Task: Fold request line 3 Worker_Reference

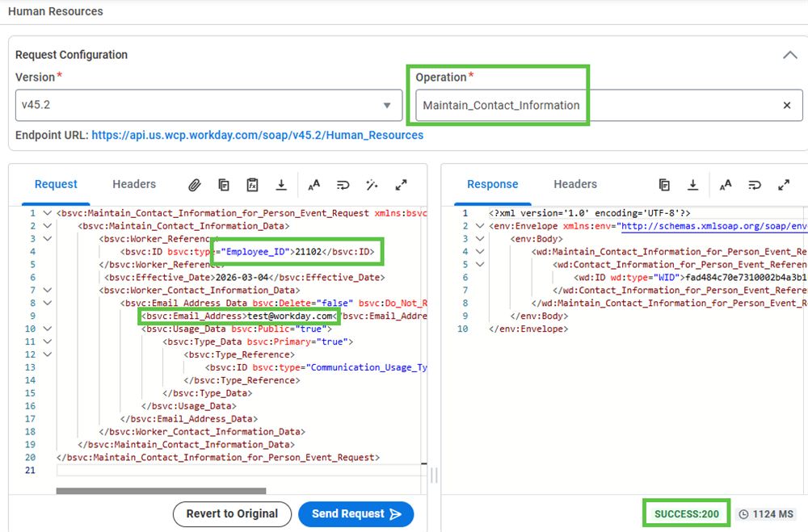Action: click(48, 239)
